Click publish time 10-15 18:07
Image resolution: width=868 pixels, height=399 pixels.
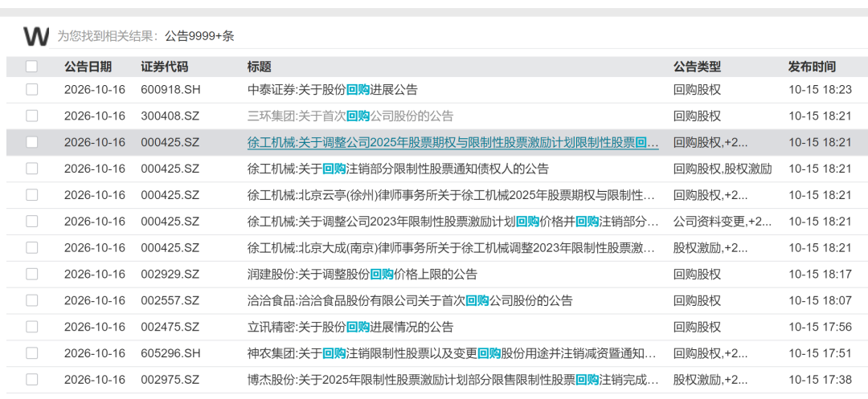coord(820,300)
